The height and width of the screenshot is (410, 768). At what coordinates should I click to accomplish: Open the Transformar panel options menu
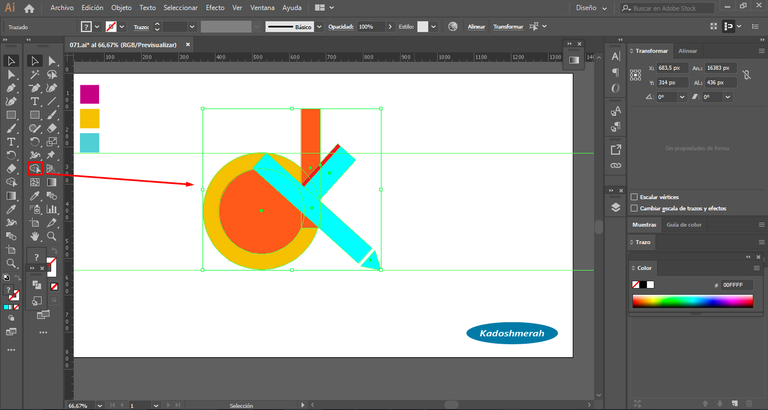tap(762, 51)
